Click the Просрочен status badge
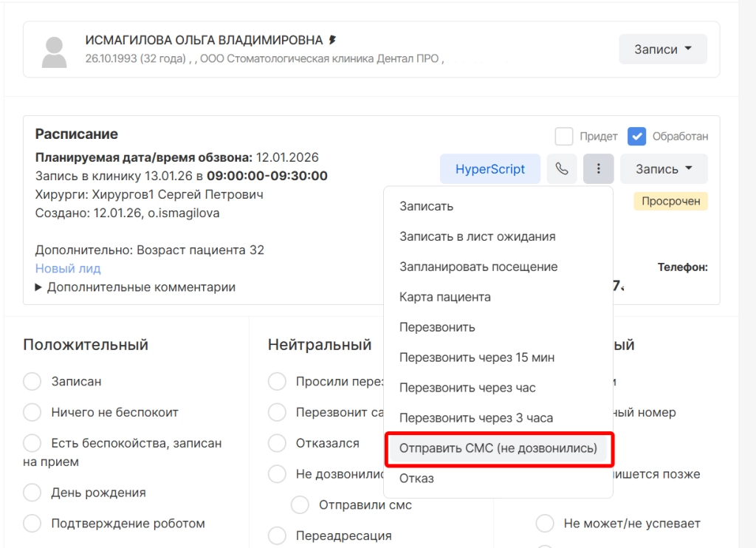 tap(670, 201)
